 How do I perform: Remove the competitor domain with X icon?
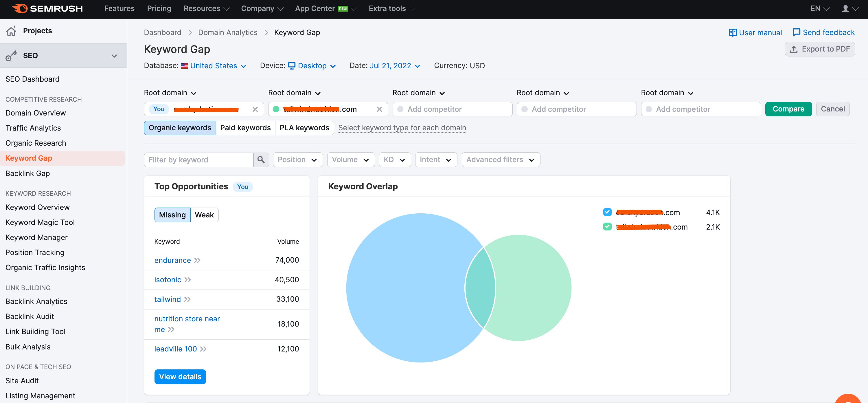pyautogui.click(x=379, y=109)
